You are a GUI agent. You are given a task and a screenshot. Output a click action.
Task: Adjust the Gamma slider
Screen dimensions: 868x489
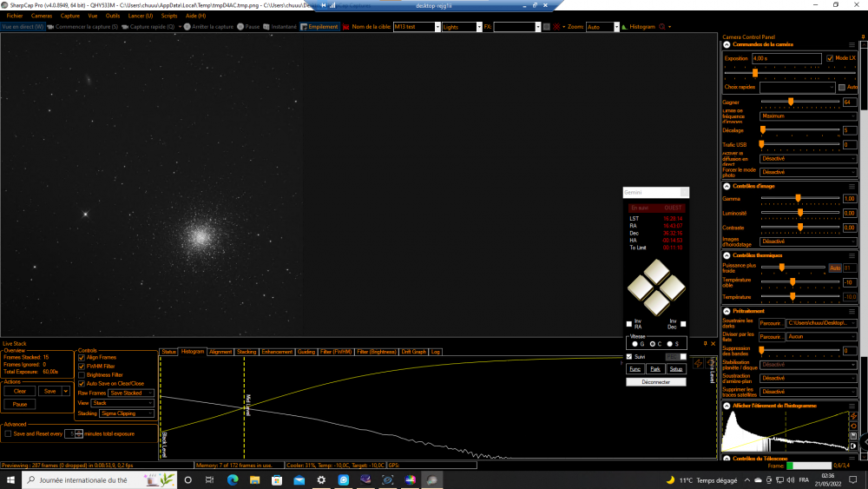798,198
